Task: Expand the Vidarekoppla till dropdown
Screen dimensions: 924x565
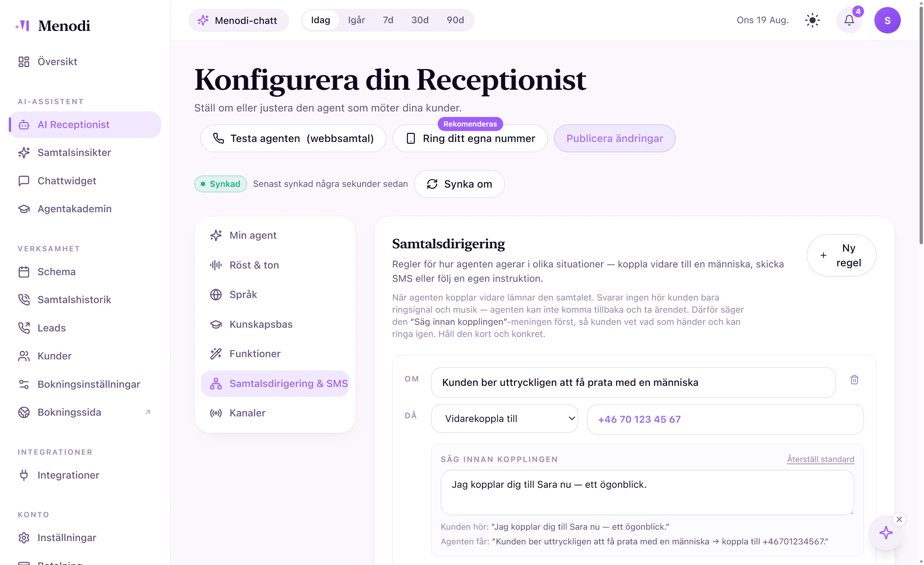Action: (504, 418)
